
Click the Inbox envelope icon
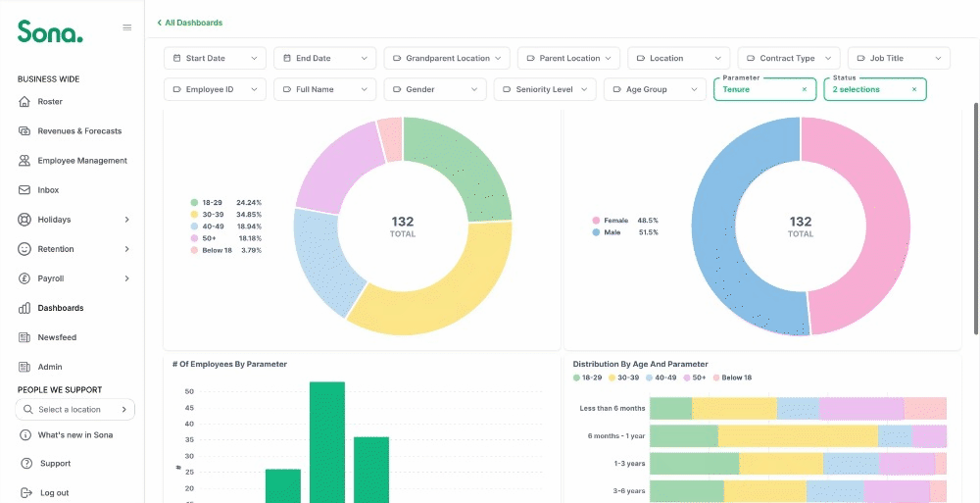pos(24,189)
